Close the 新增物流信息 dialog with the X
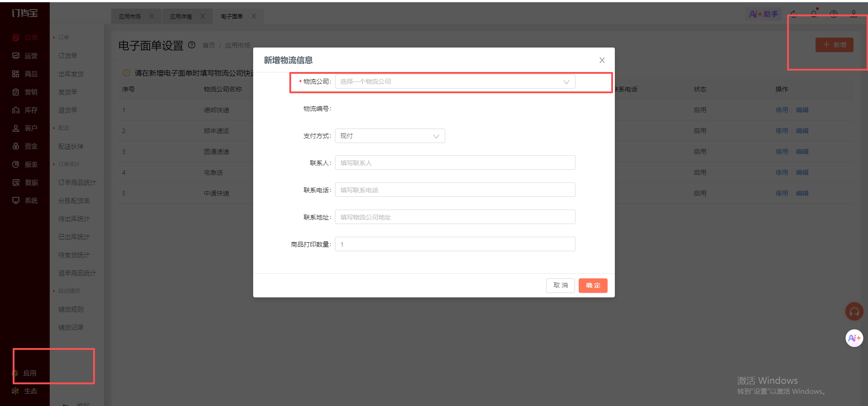868x406 pixels. click(602, 60)
